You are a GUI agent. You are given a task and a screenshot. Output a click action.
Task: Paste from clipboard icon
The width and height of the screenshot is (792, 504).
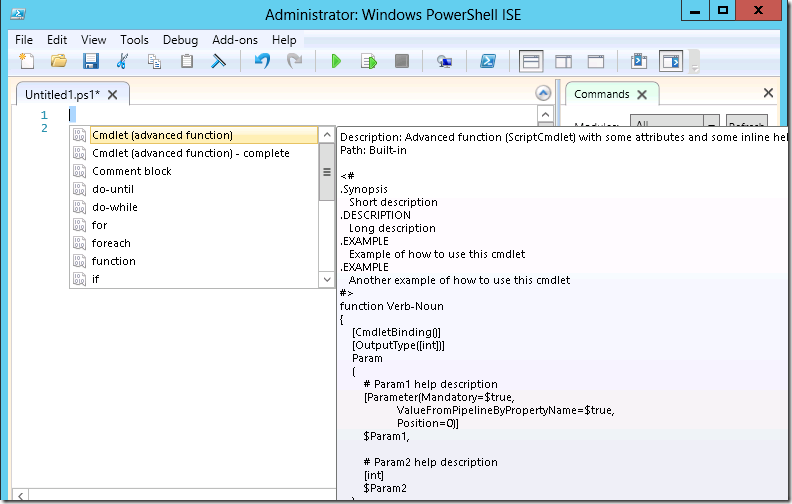pyautogui.click(x=187, y=61)
